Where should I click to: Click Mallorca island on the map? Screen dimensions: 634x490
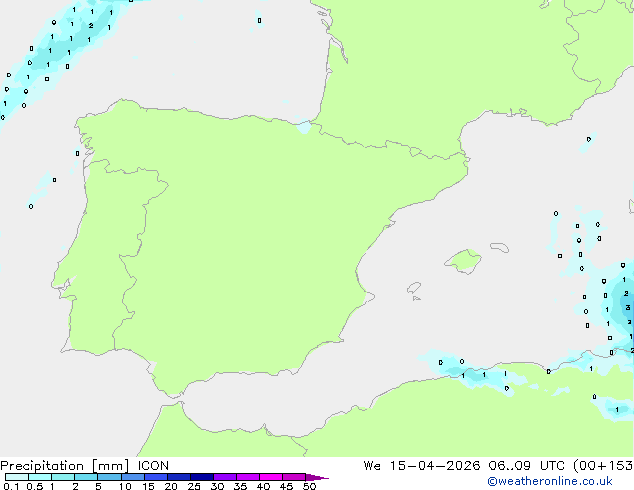[464, 261]
